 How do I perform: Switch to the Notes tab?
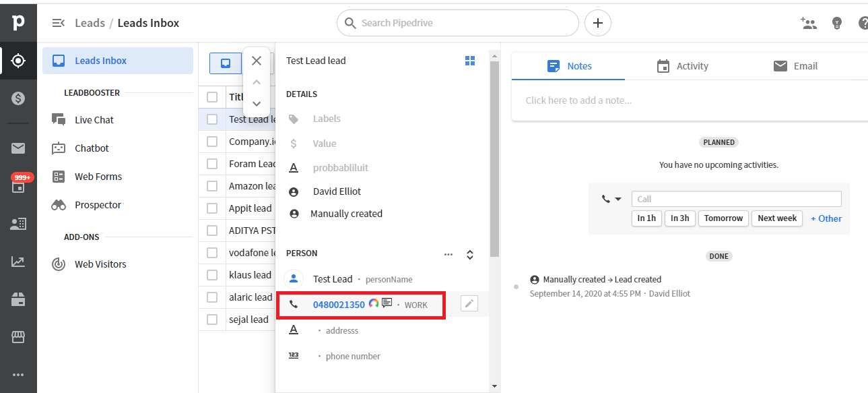[x=569, y=66]
